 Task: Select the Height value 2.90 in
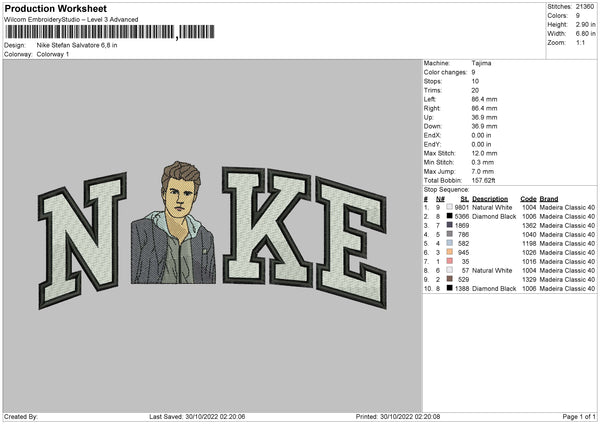coord(585,24)
